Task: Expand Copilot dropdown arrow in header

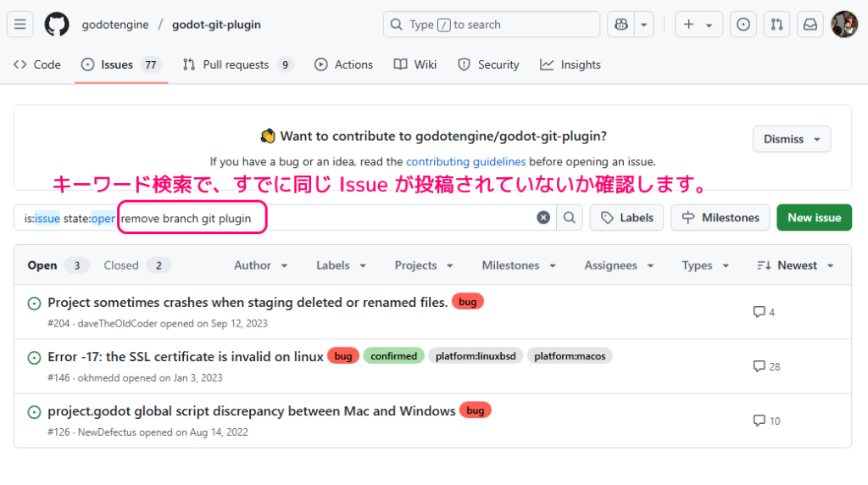Action: [644, 25]
